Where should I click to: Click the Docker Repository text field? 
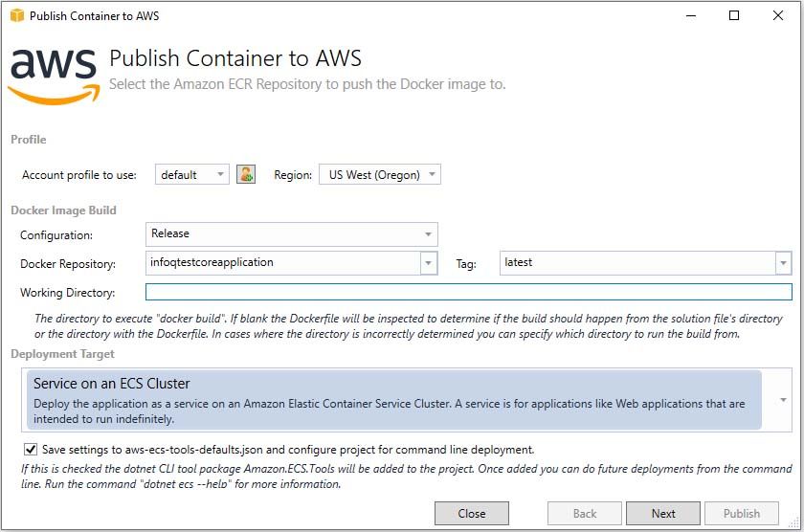pyautogui.click(x=282, y=262)
